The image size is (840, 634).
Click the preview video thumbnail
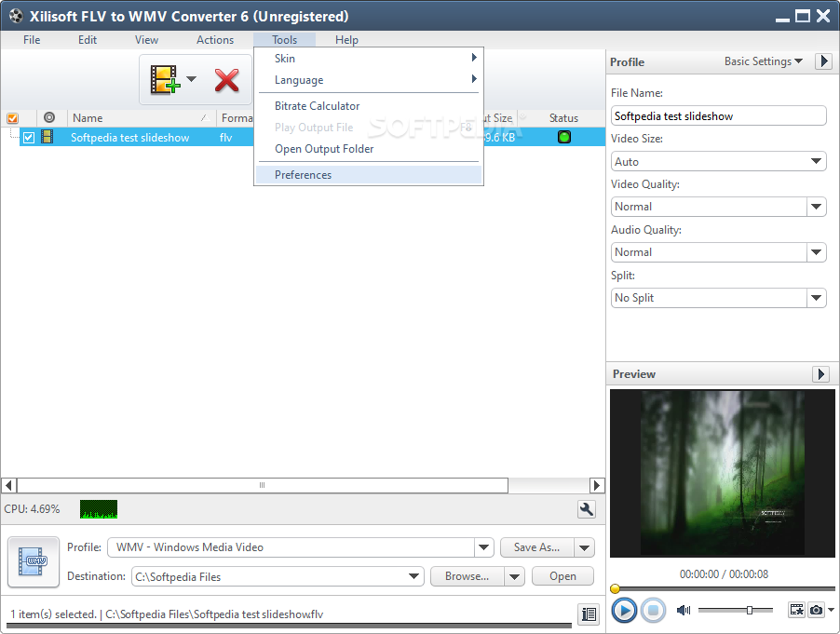point(722,473)
